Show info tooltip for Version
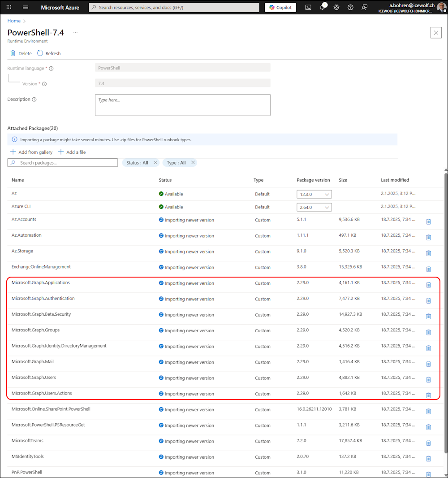 click(x=44, y=84)
